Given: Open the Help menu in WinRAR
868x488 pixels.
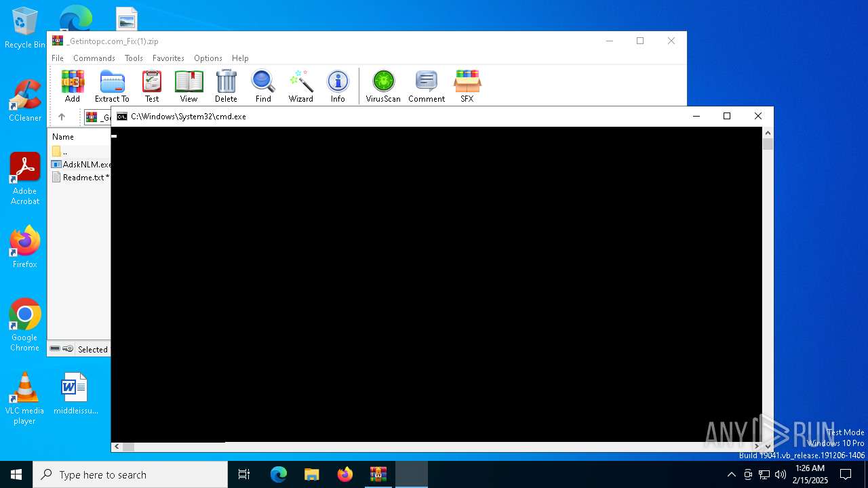Looking at the screenshot, I should pyautogui.click(x=240, y=58).
